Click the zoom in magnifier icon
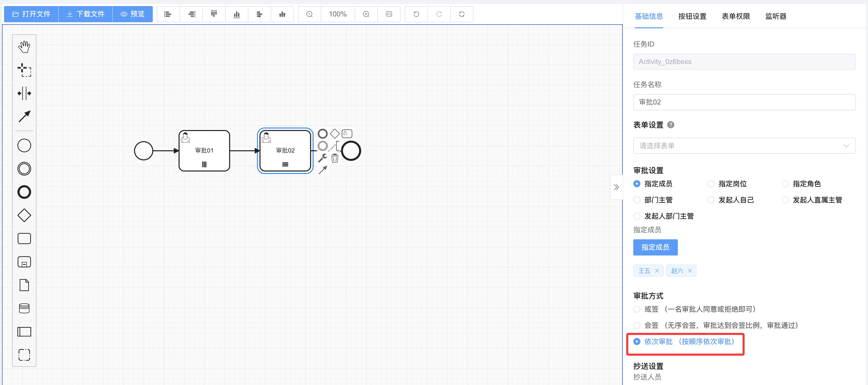Image resolution: width=868 pixels, height=385 pixels. click(366, 14)
